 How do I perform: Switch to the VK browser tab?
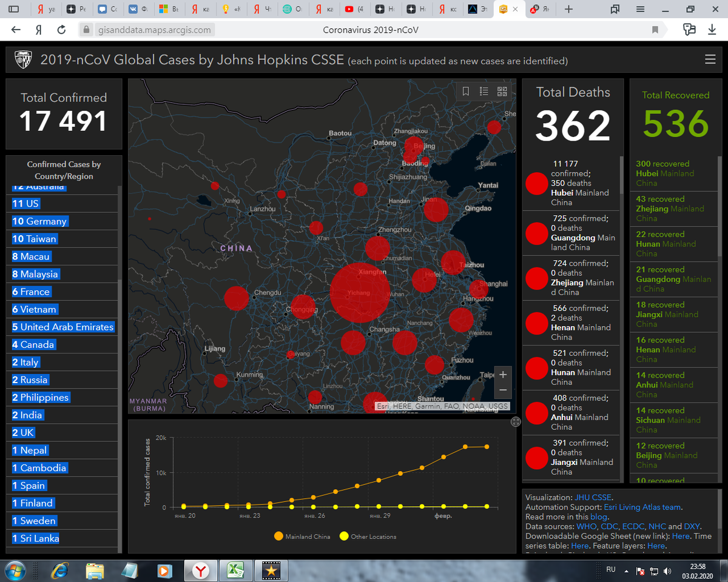pos(138,9)
